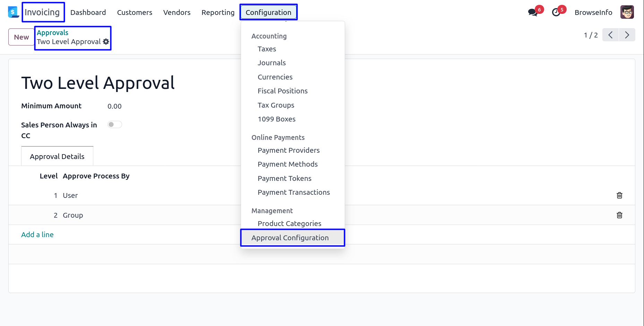Screen dimensions: 644x326
Task: Switch to the Approval Details tab
Action: click(57, 157)
